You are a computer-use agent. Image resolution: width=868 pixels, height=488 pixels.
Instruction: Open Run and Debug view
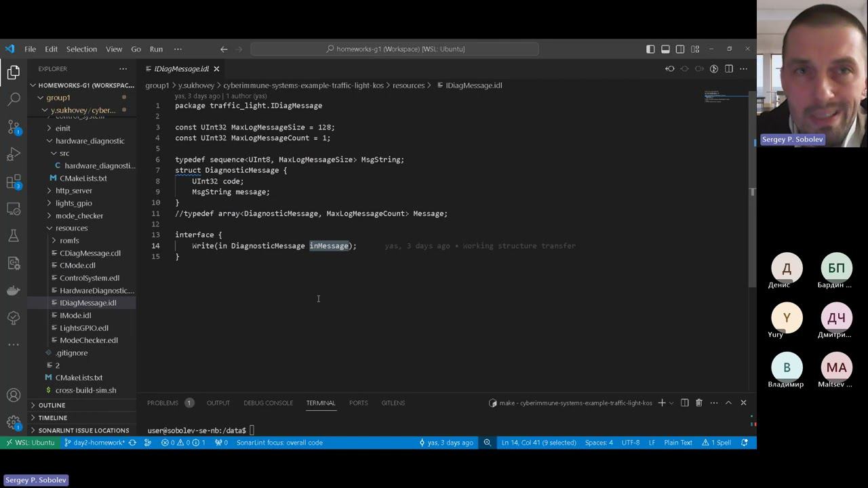coord(14,155)
